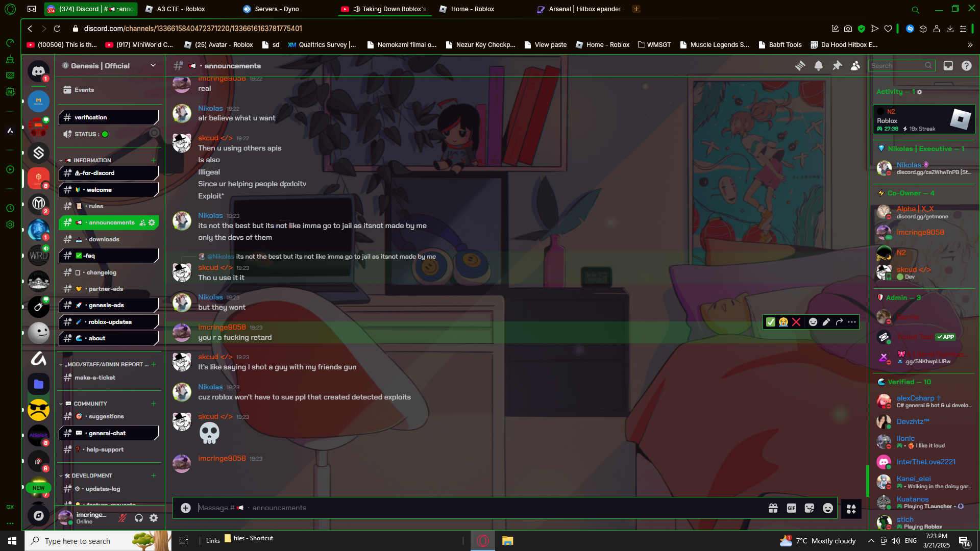This screenshot has width=980, height=551.
Task: Click the gift Nitro icon
Action: tap(773, 508)
